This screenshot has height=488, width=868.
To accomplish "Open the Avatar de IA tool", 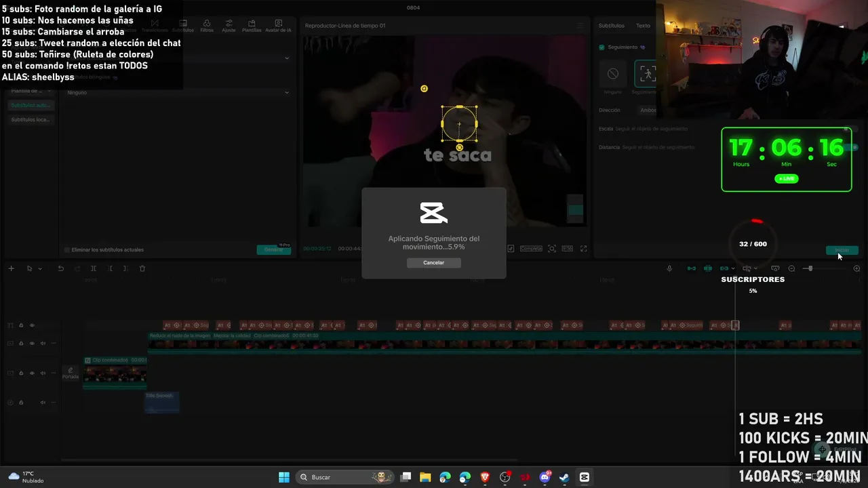I will pos(278,26).
